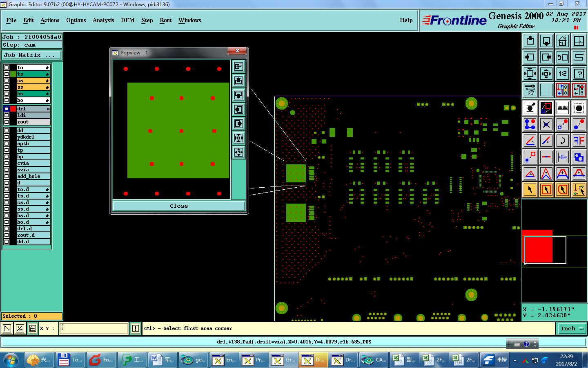Image resolution: width=588 pixels, height=368 pixels.
Task: Click the Home view icon
Action: [563, 41]
